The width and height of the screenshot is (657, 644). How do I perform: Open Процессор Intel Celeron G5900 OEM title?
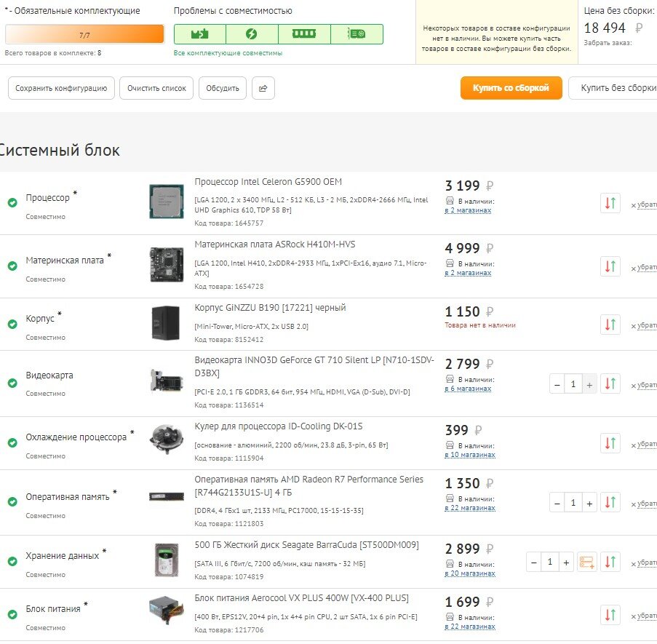(x=268, y=182)
